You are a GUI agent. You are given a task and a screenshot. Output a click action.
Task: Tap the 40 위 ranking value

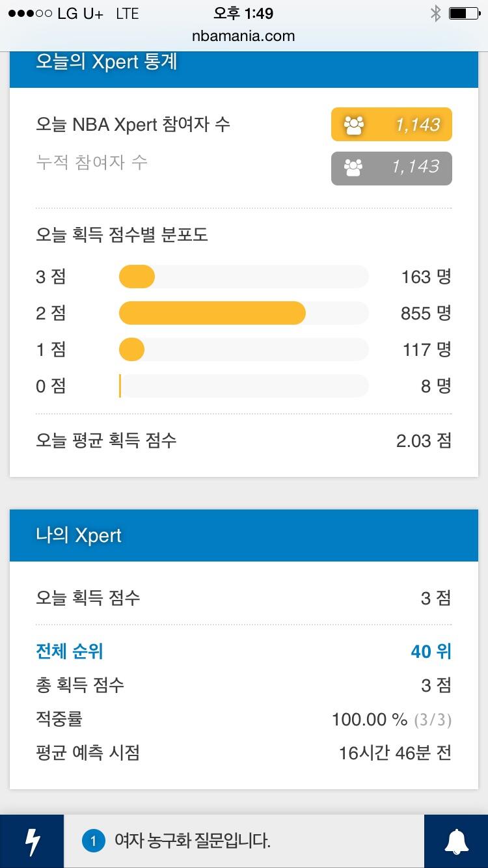pyautogui.click(x=431, y=651)
